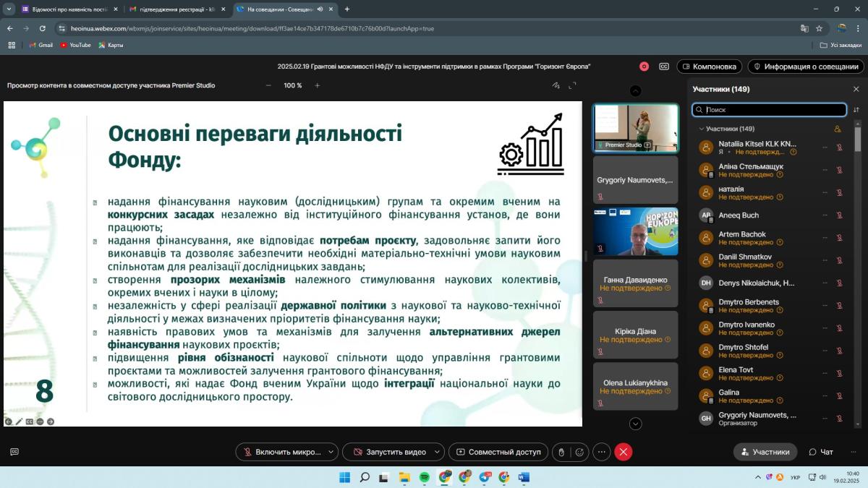868x488 pixels.
Task: Click the red leave meeting button
Action: (624, 452)
